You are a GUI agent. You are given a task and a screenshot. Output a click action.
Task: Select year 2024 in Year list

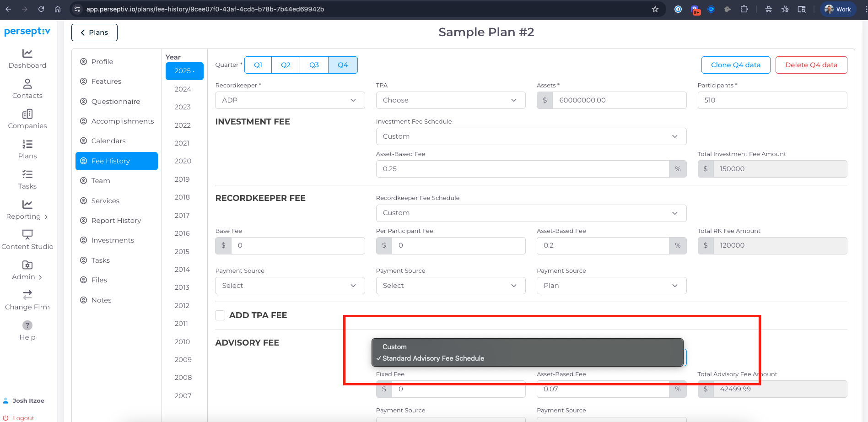coord(183,89)
